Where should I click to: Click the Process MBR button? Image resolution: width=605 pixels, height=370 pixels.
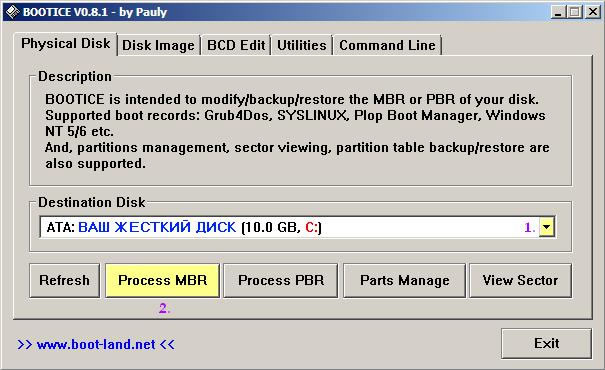pyautogui.click(x=162, y=280)
